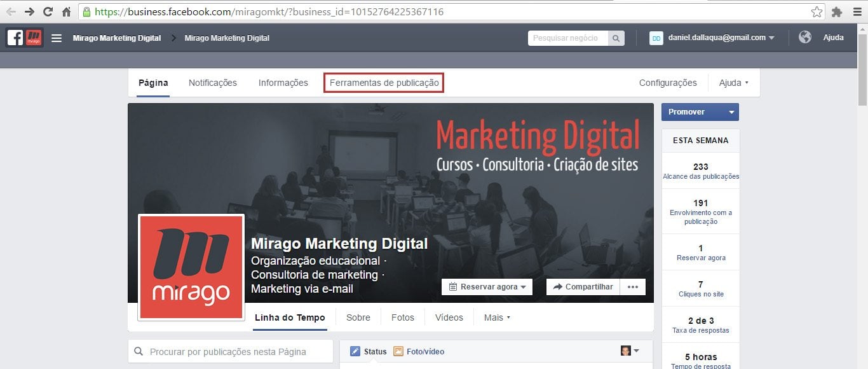Click first Mirago Marketing Digital breadcrumb
868x369 pixels.
(x=117, y=38)
